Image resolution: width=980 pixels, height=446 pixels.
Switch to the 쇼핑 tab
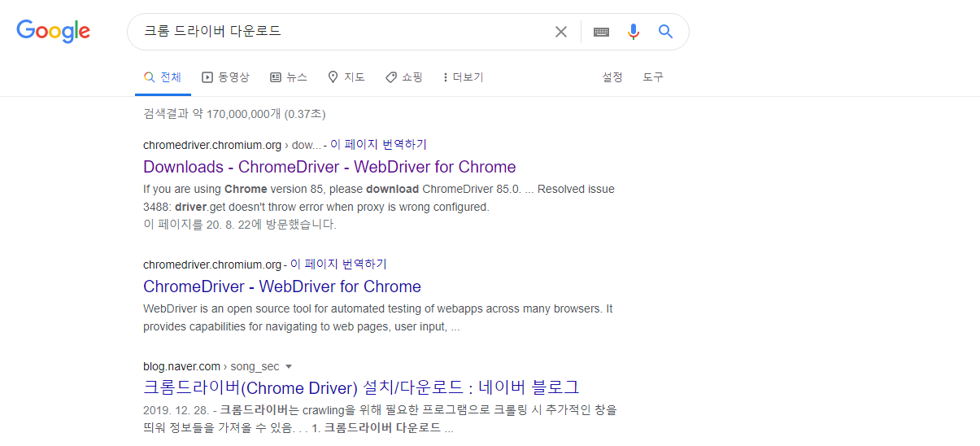tap(404, 77)
